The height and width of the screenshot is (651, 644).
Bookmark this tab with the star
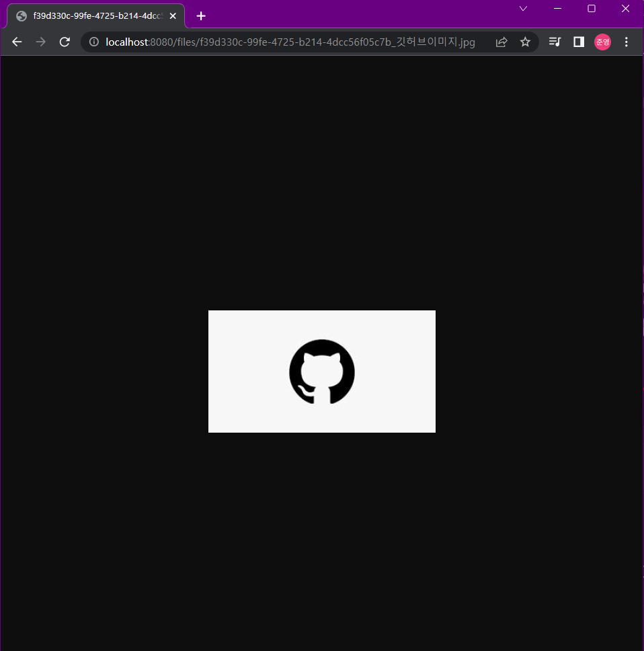[525, 42]
